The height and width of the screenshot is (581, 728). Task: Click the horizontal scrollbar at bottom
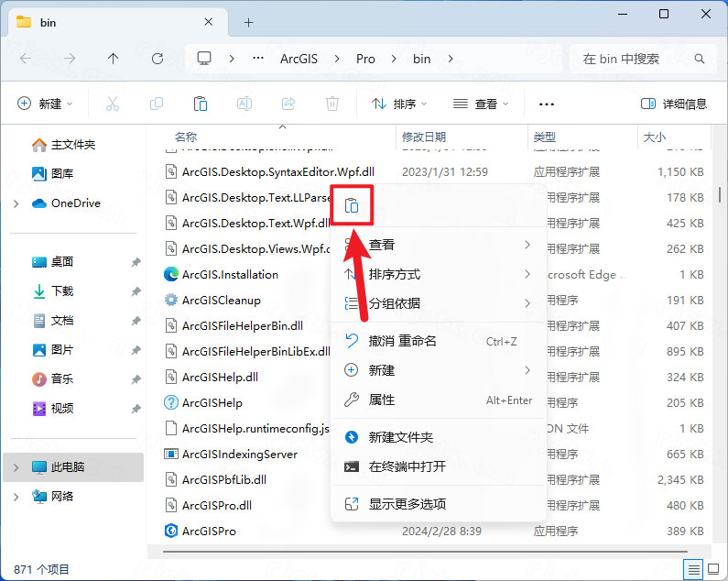point(425,552)
